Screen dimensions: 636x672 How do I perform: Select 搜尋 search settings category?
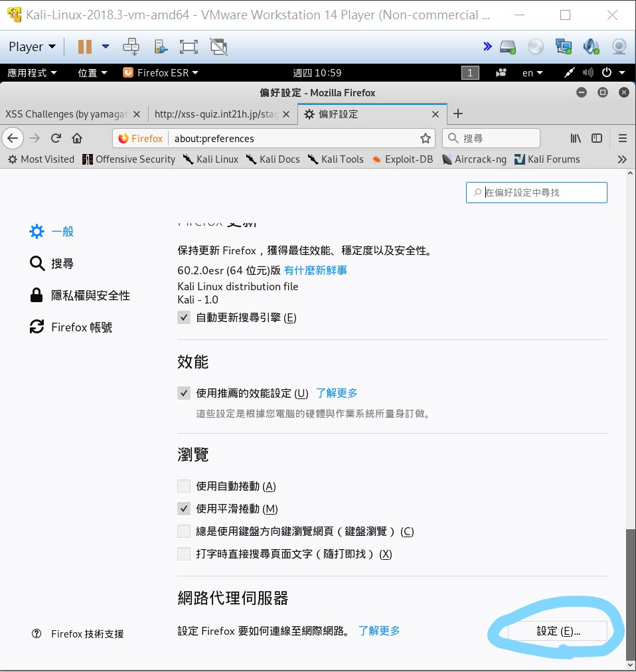[x=51, y=263]
